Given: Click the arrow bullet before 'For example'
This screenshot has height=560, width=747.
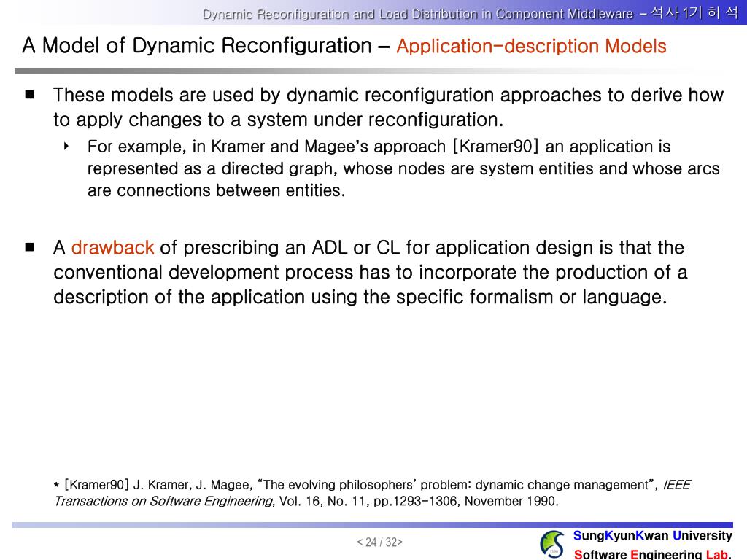Looking at the screenshot, I should tap(66, 146).
